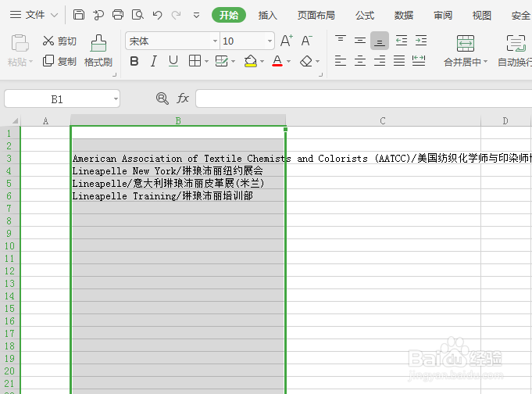The image size is (532, 394).
Task: Select column A header
Action: click(x=45, y=121)
